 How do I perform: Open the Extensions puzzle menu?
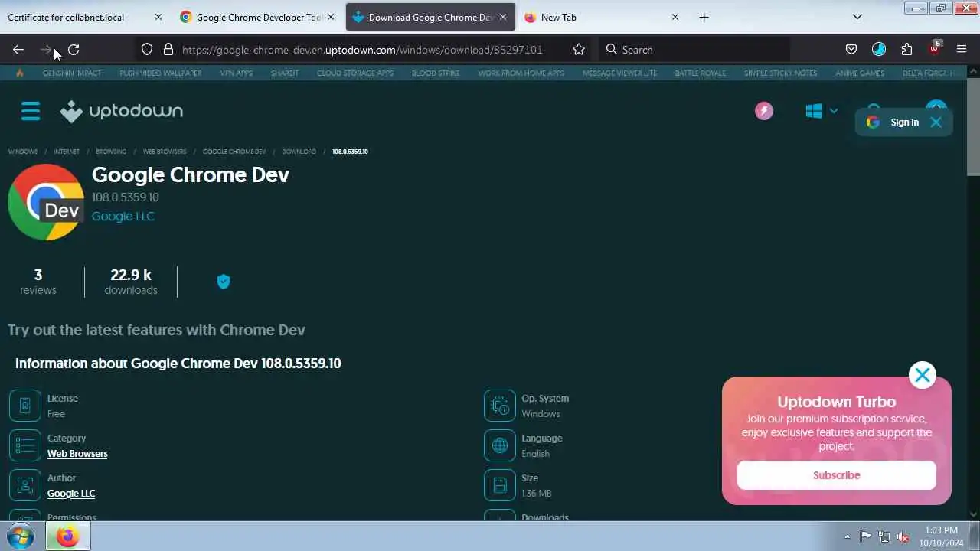click(906, 50)
